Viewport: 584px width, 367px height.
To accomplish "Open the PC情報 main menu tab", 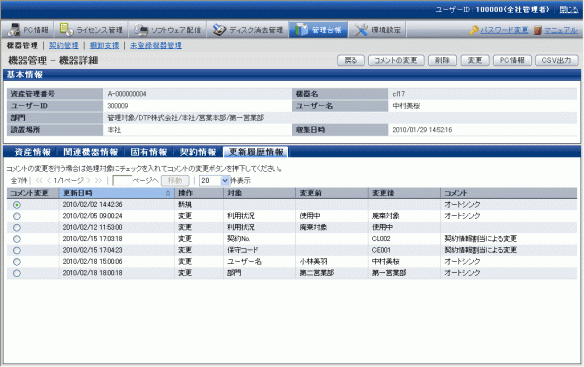I will (28, 30).
